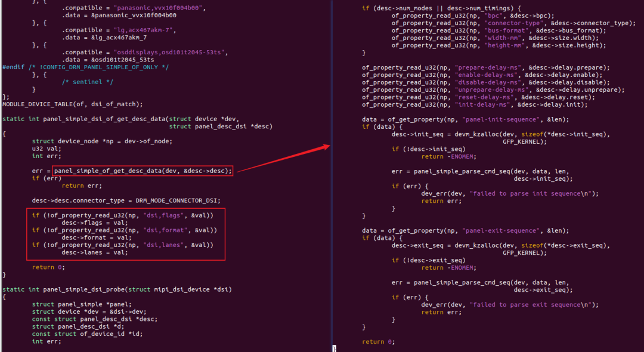Click the "osddisplays,osd101t2045-53ts" compatible string
This screenshot has width=644, height=352.
171,53
